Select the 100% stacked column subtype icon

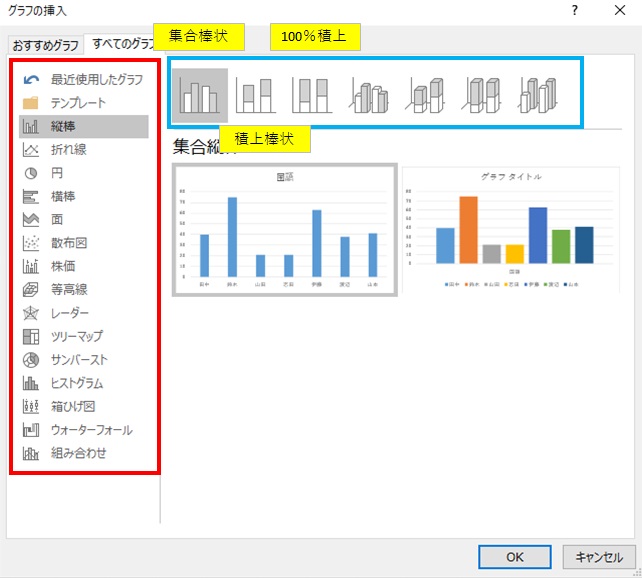312,96
